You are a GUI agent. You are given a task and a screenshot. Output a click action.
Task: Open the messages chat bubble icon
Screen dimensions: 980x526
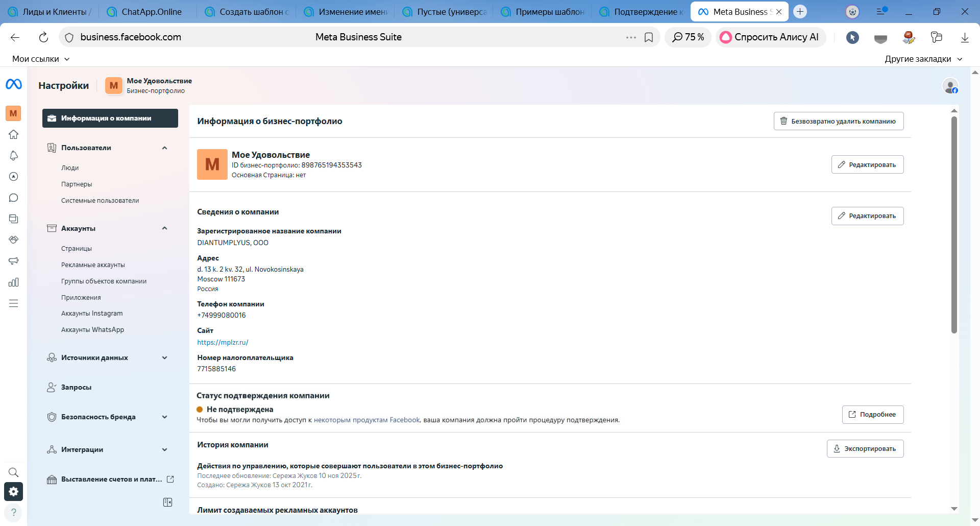(14, 198)
